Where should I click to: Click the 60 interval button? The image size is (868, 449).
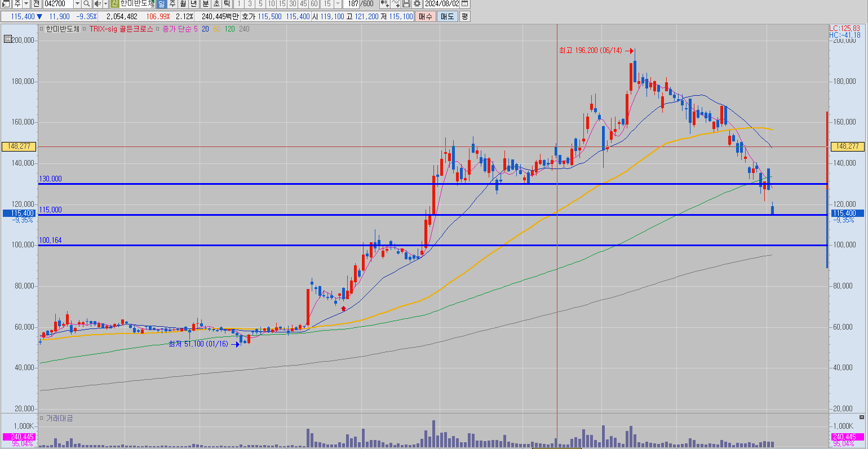tap(314, 4)
